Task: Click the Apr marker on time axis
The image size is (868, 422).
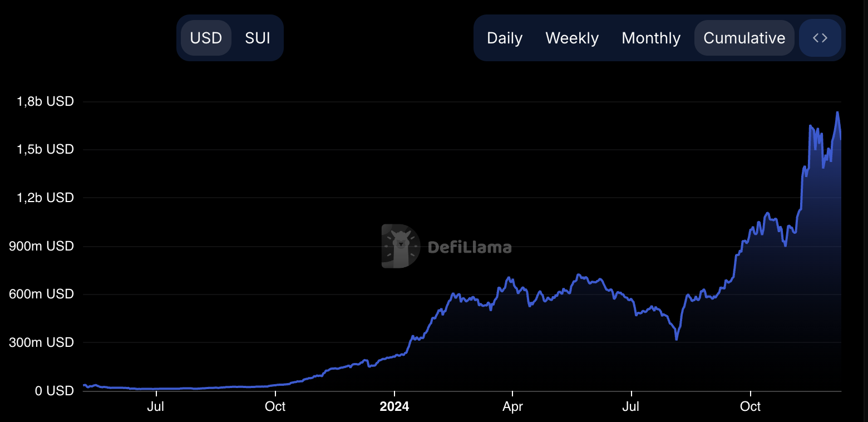Action: [x=512, y=406]
